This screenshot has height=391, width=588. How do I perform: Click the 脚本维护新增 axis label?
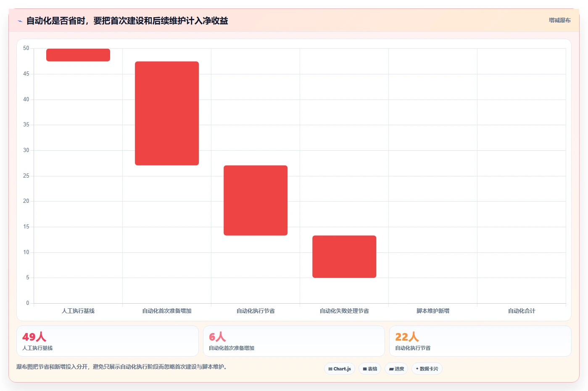[x=433, y=311]
